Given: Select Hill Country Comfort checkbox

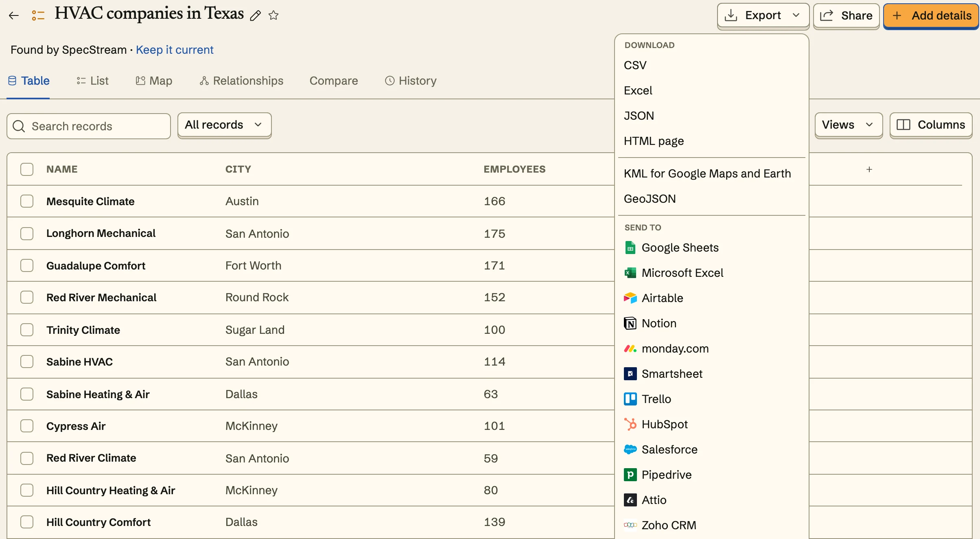Looking at the screenshot, I should (x=27, y=522).
